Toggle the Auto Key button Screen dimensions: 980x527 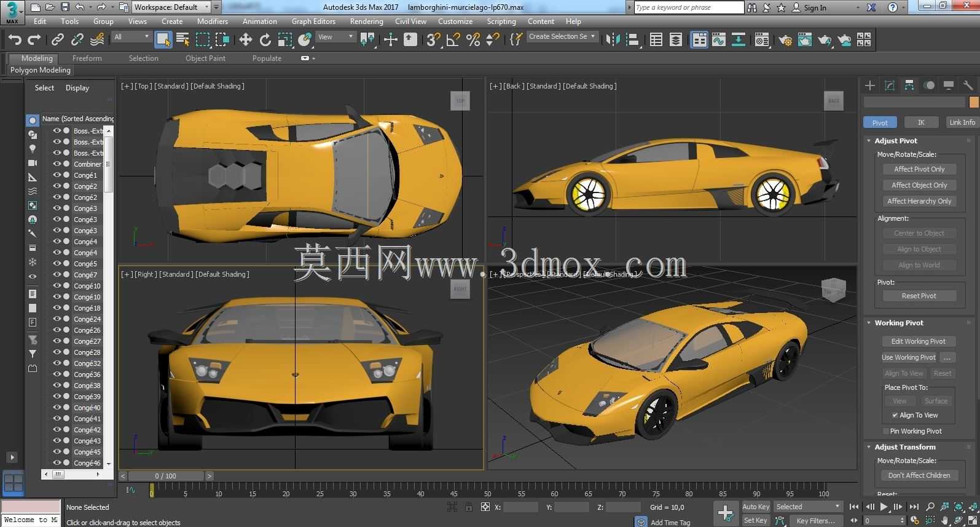click(756, 507)
